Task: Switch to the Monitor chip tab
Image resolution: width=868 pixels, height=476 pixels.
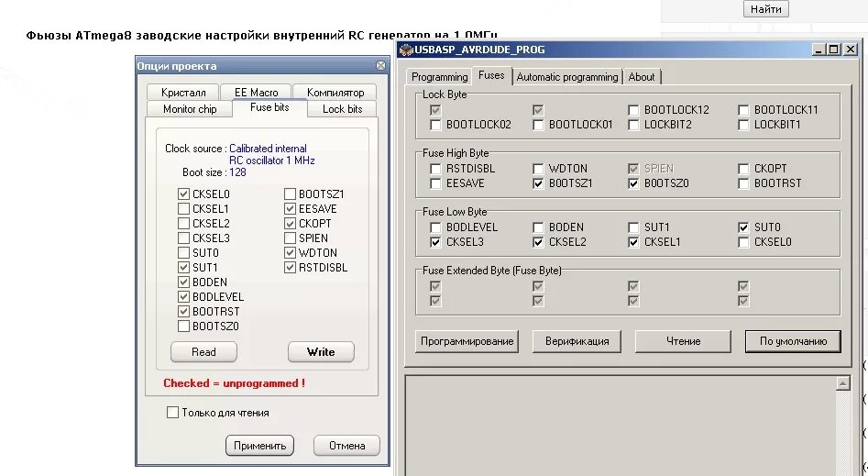Action: point(190,109)
